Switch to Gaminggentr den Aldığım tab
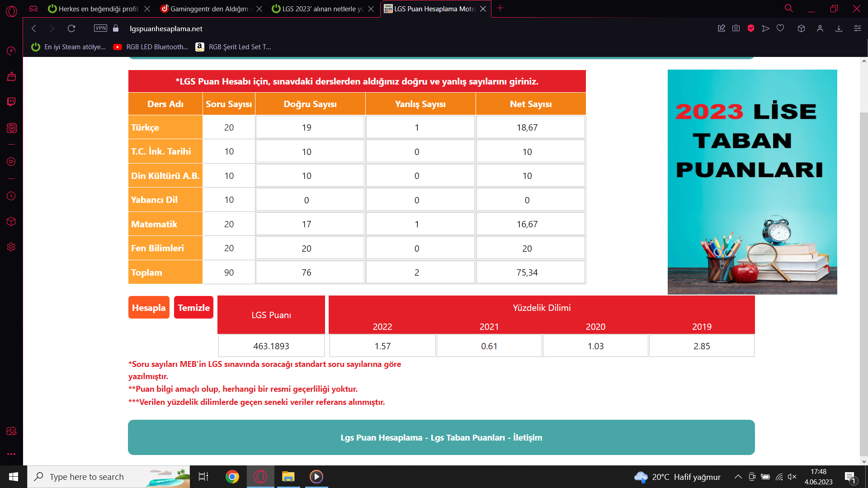 pyautogui.click(x=208, y=9)
